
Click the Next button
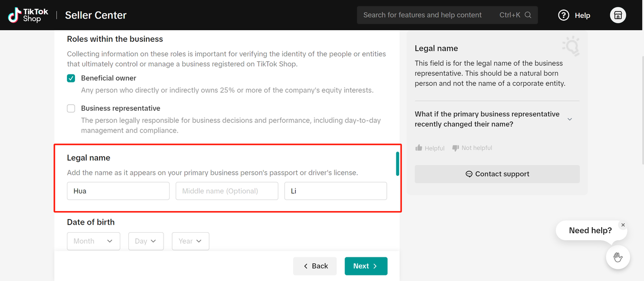coord(366,266)
